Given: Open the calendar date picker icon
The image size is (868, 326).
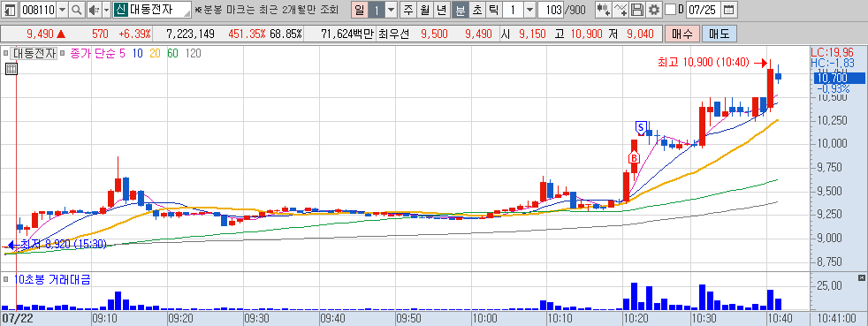Looking at the screenshot, I should tap(729, 10).
